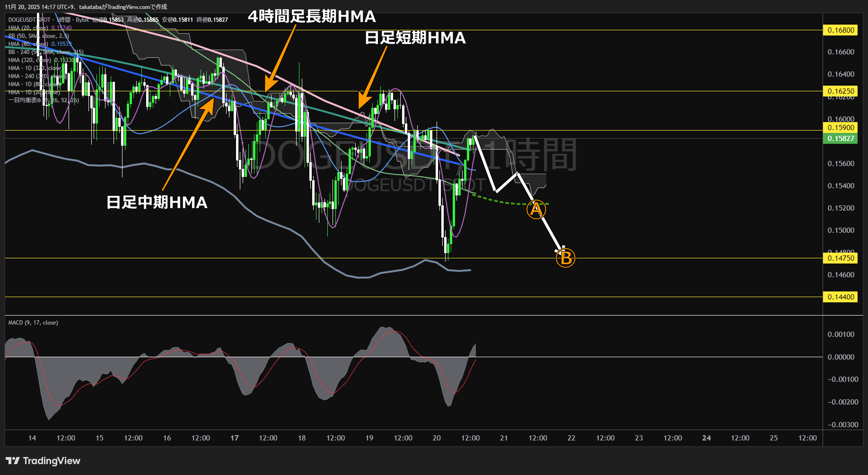Click the 0.15000 price axis tick

click(x=841, y=230)
